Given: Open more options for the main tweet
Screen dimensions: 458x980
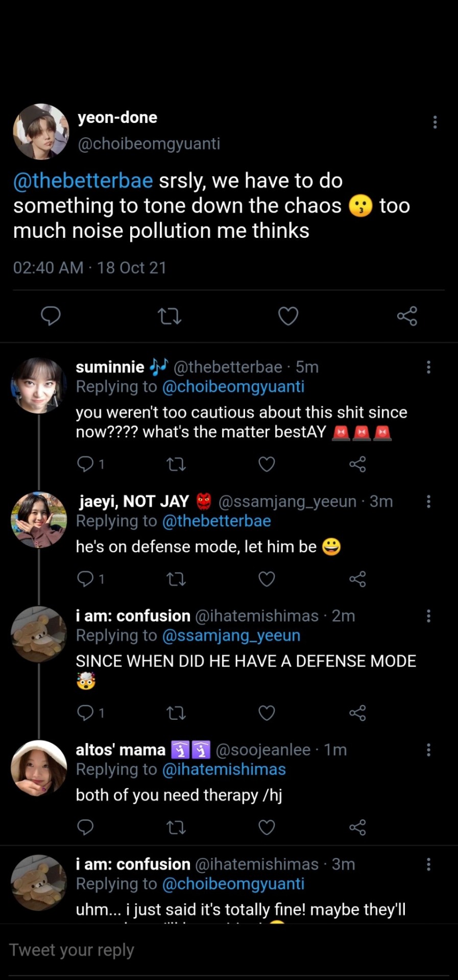Looking at the screenshot, I should 435,122.
